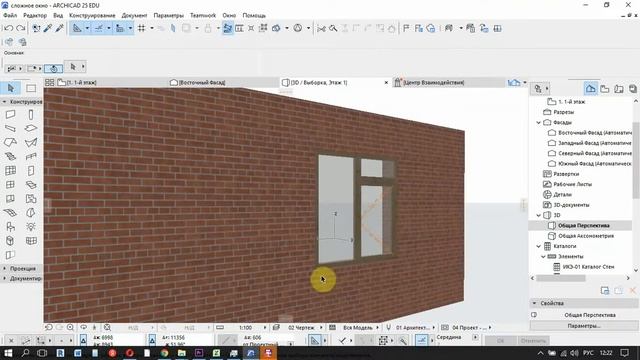640x360 pixels.
Task: Click the flag-shaped floor plan icon
Action: click(406, 28)
